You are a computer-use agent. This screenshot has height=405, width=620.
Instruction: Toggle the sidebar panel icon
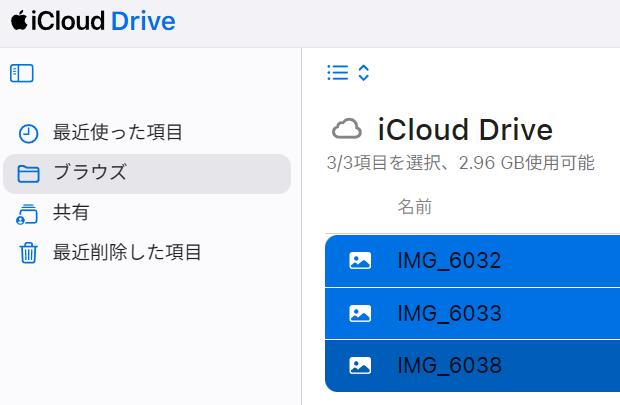(22, 74)
